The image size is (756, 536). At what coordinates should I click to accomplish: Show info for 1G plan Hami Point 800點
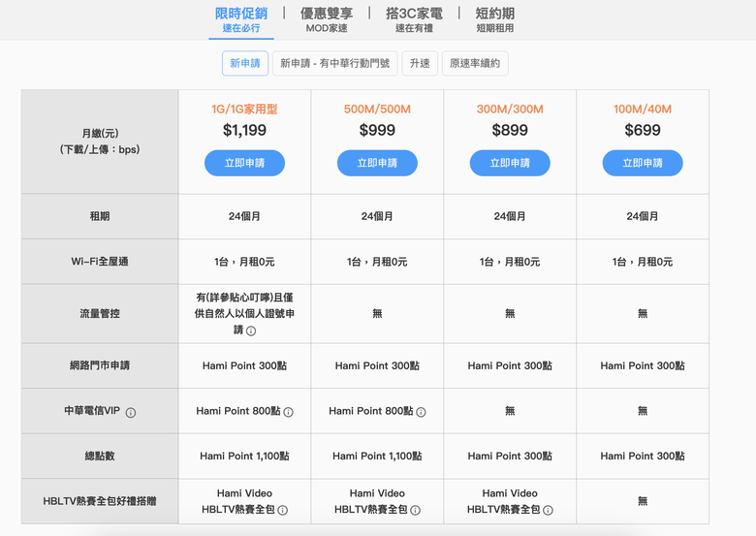[x=288, y=412]
